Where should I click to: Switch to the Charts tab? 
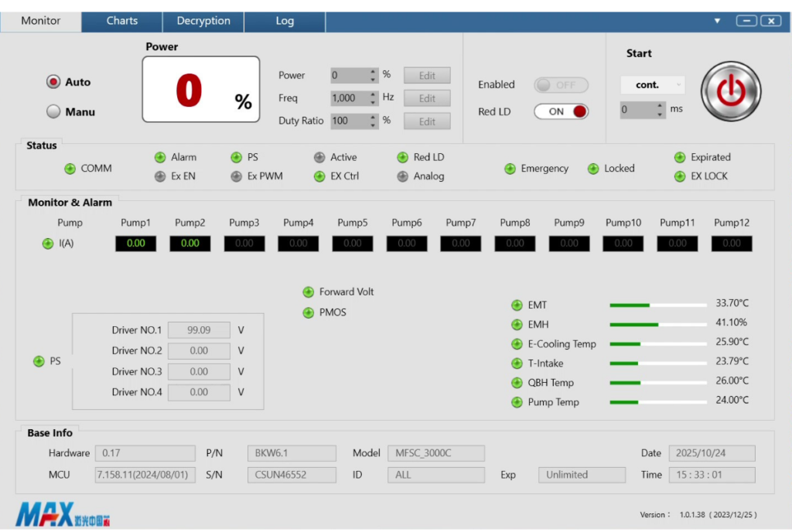click(122, 21)
